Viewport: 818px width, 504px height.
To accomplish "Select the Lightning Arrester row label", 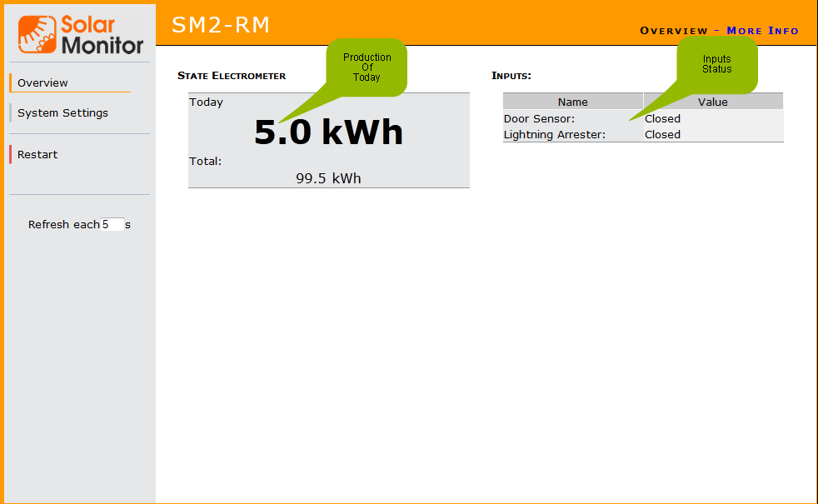I will tap(554, 134).
